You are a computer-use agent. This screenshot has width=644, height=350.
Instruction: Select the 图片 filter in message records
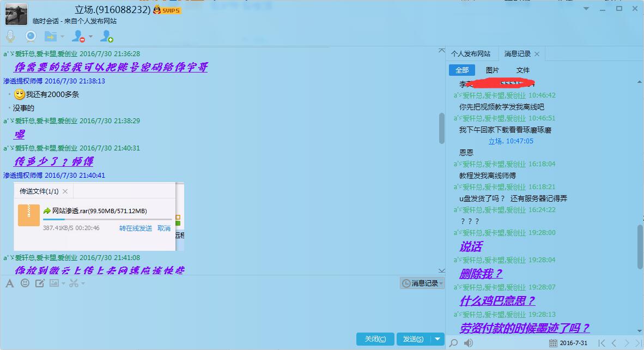tap(493, 70)
